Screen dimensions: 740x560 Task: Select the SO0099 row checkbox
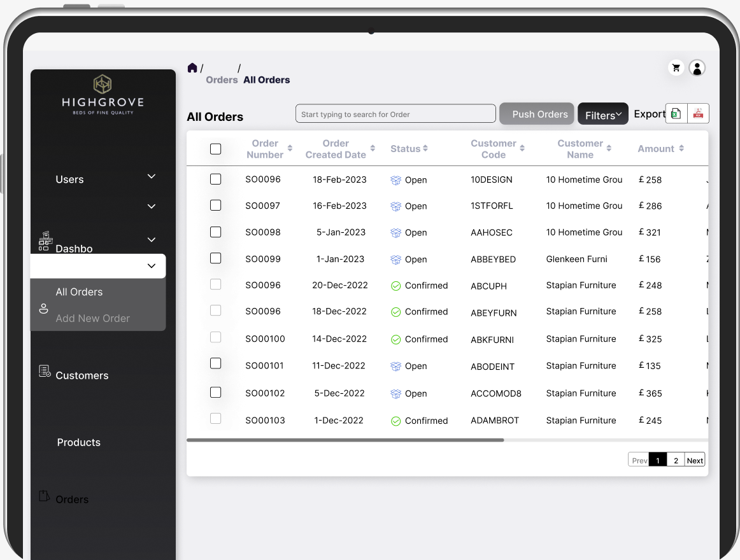[x=216, y=258]
